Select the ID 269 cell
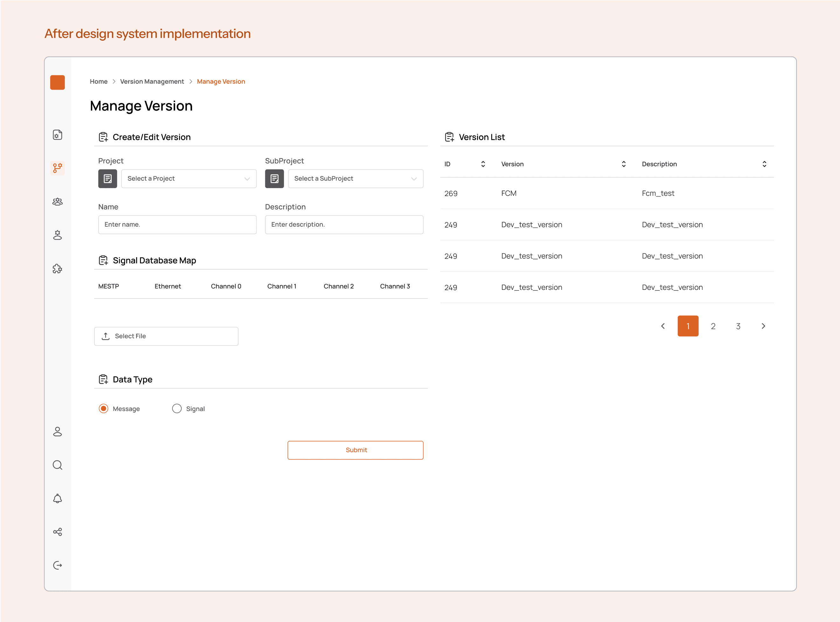 pos(451,194)
